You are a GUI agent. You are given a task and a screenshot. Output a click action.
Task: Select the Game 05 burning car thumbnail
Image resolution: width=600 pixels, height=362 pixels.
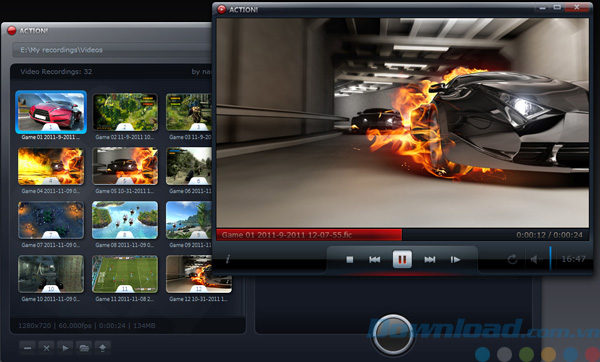point(125,166)
